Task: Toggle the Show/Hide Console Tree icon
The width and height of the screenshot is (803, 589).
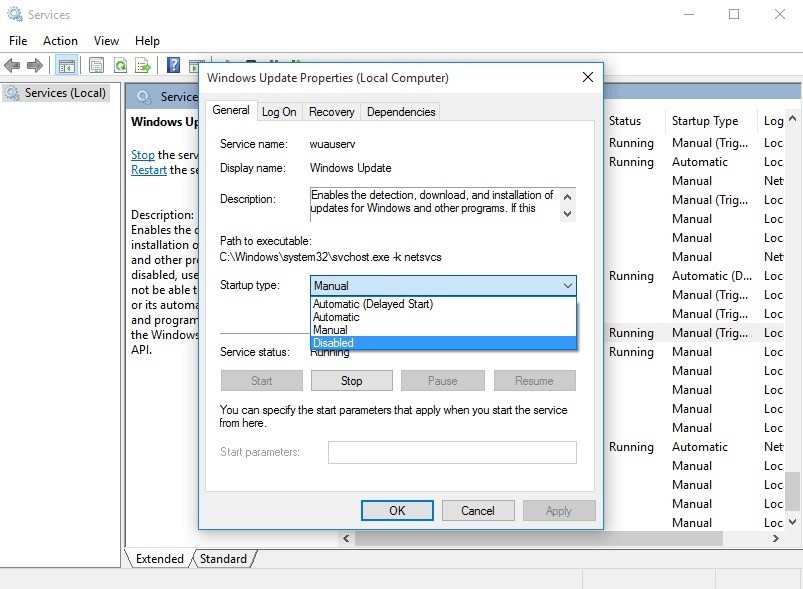Action: 66,64
